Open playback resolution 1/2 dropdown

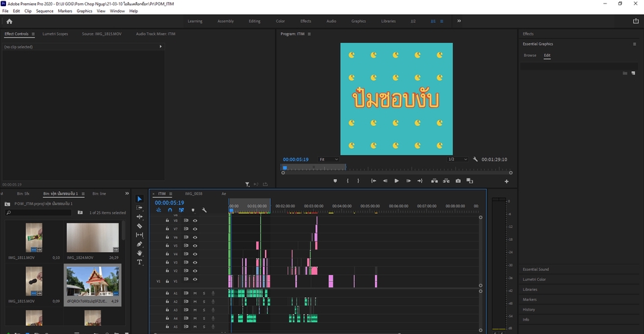tap(457, 160)
